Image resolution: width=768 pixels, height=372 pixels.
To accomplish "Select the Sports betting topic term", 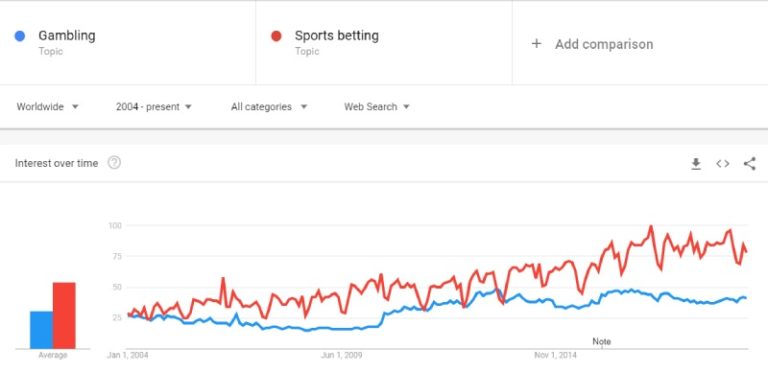I will tap(336, 36).
